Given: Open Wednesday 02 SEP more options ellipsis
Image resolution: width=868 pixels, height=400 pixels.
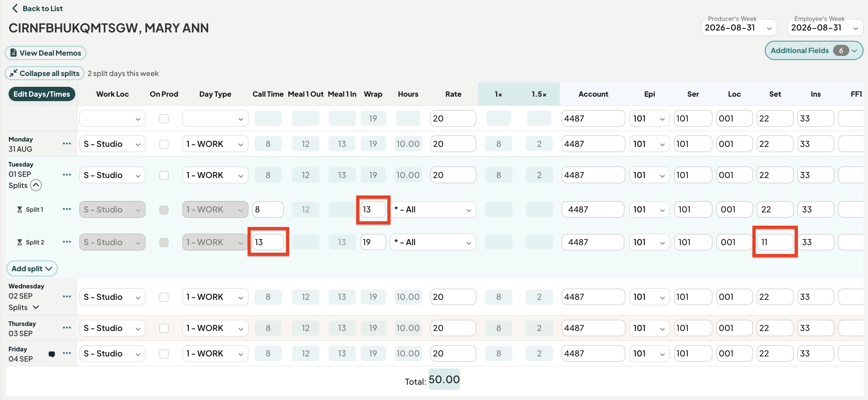Looking at the screenshot, I should pos(67,296).
